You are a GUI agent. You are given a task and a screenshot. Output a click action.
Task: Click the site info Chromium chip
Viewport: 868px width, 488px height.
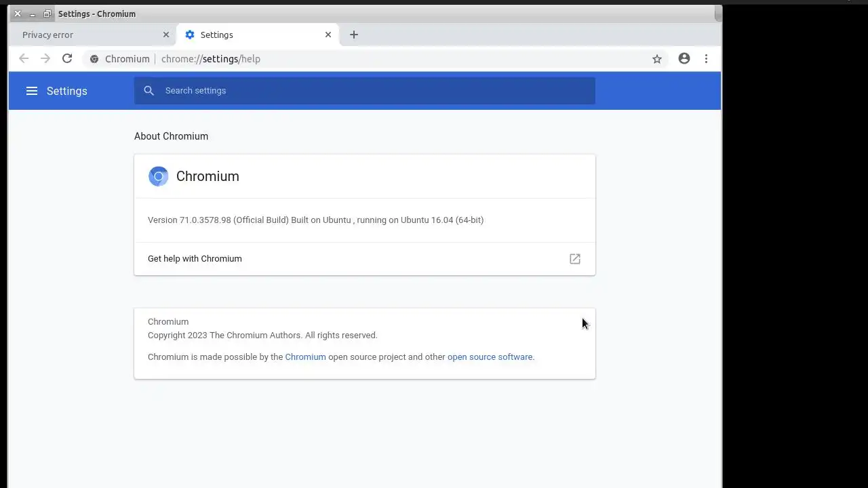click(119, 59)
